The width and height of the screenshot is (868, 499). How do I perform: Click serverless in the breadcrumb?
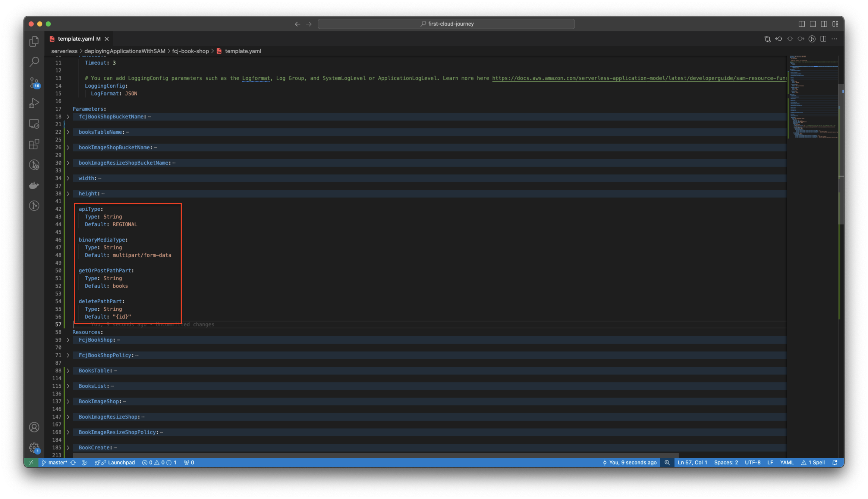(64, 51)
